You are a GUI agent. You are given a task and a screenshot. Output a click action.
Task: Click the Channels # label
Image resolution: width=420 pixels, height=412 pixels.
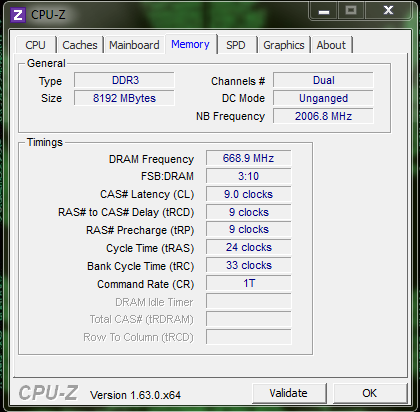pyautogui.click(x=238, y=81)
